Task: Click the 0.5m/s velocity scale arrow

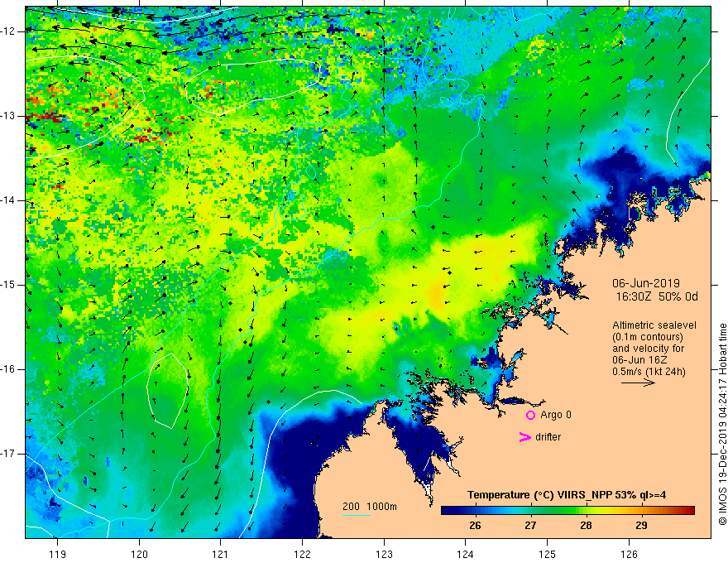Action: point(638,383)
